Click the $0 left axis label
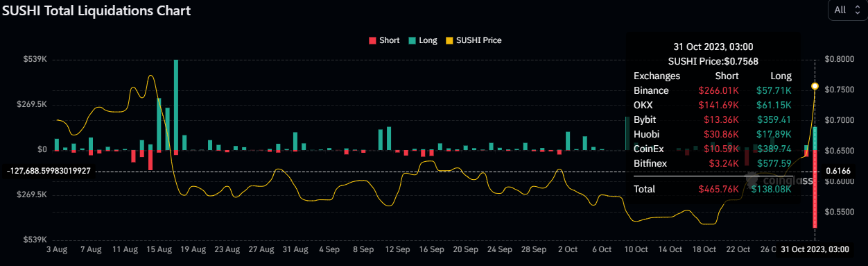This screenshot has height=266, width=868. coord(42,149)
